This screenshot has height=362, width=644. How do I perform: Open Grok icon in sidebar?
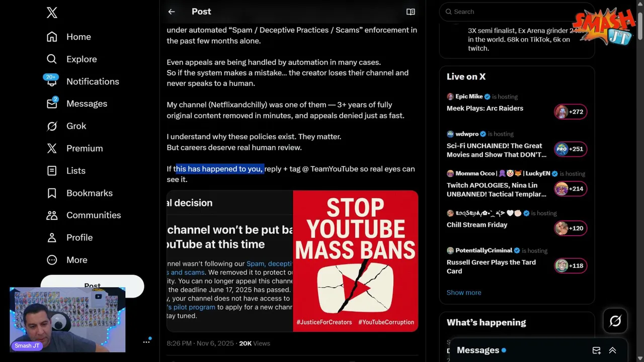tap(52, 126)
